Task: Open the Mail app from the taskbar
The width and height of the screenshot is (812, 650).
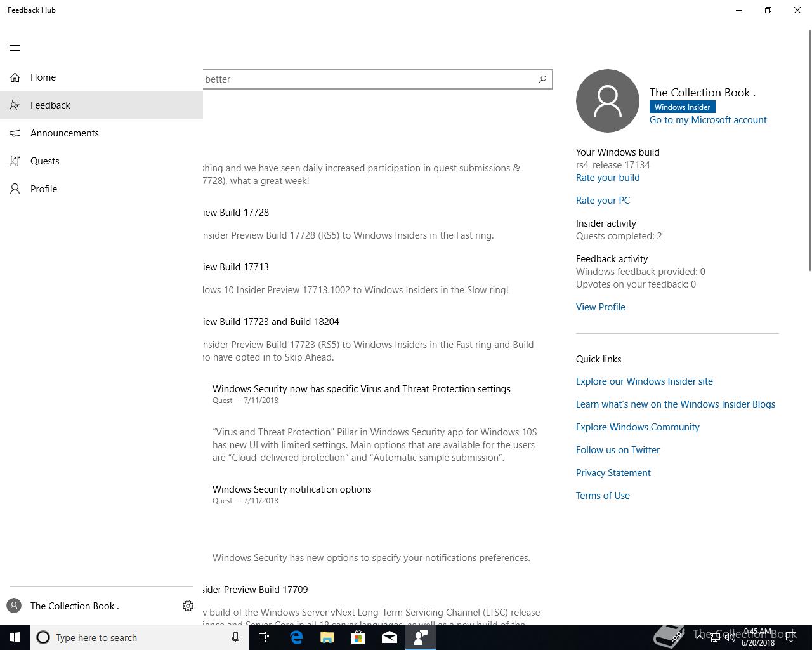Action: pos(390,637)
